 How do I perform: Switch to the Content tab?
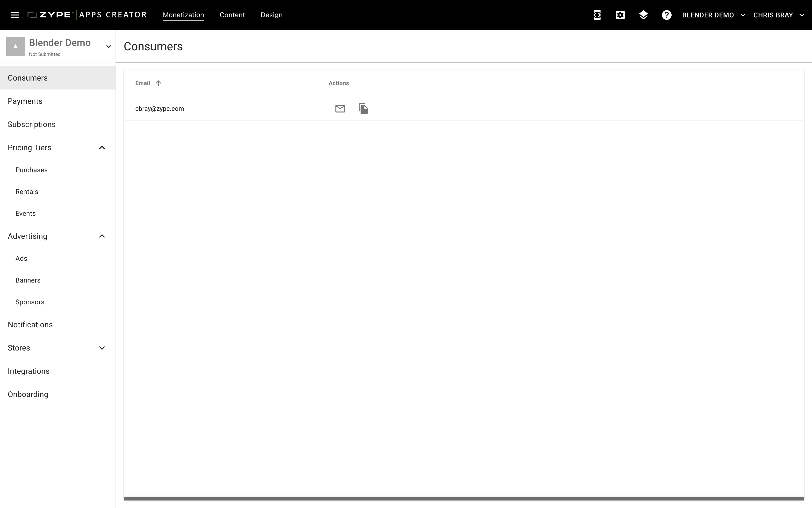pyautogui.click(x=232, y=15)
